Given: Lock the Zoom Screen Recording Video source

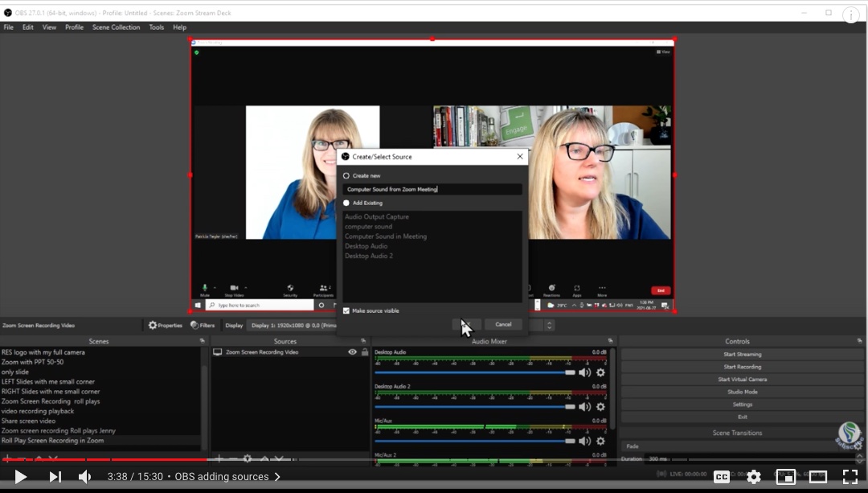Looking at the screenshot, I should tap(365, 351).
